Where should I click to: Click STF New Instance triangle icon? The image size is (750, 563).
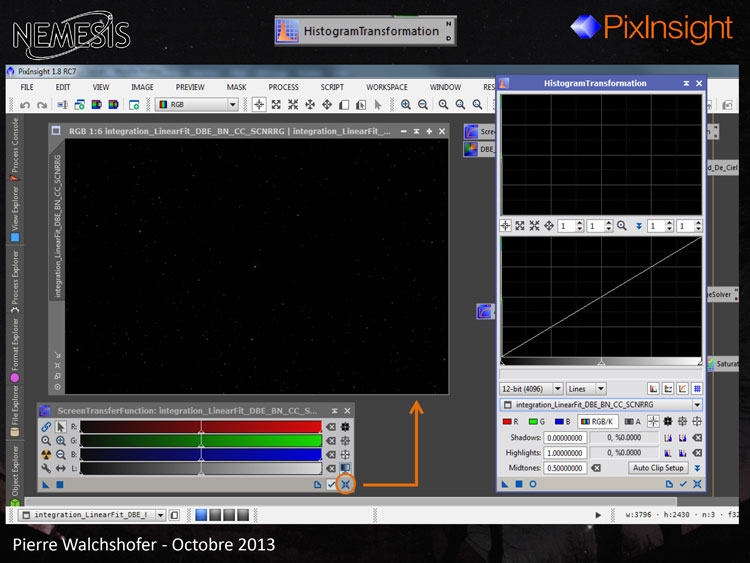point(46,485)
